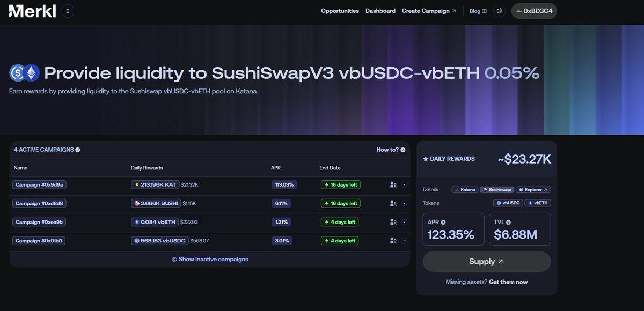Screen dimensions: 644x311
Task: Open the Dashboard page
Action: (380, 11)
